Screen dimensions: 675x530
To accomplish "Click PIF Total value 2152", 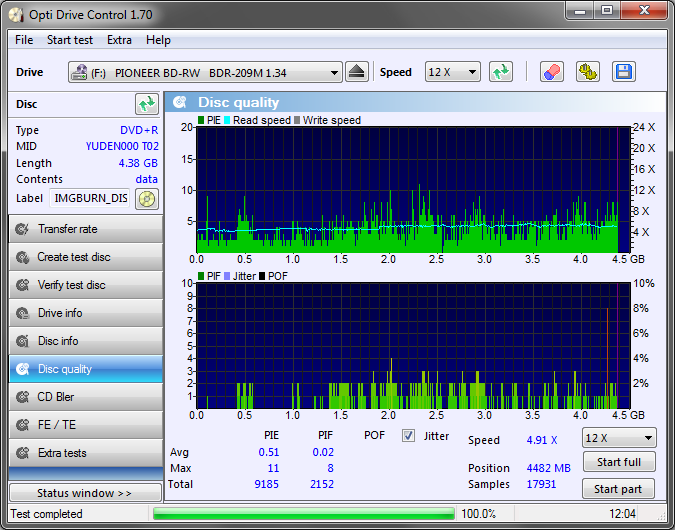I will 322,484.
